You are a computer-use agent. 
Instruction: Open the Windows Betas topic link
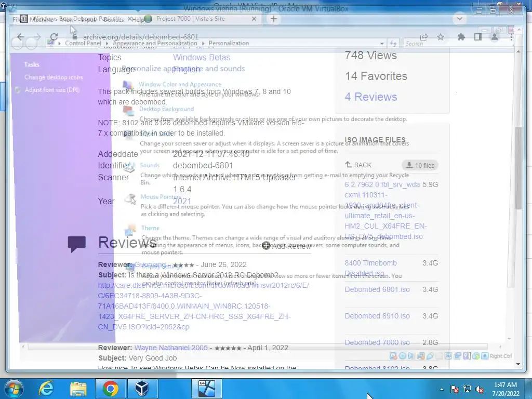[x=202, y=57]
